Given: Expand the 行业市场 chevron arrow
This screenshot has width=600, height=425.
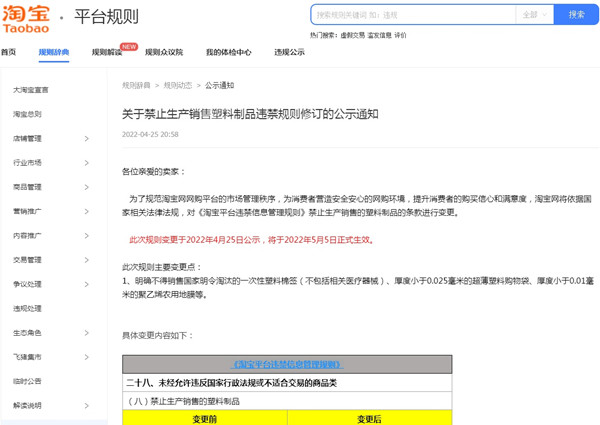Looking at the screenshot, I should tap(87, 162).
